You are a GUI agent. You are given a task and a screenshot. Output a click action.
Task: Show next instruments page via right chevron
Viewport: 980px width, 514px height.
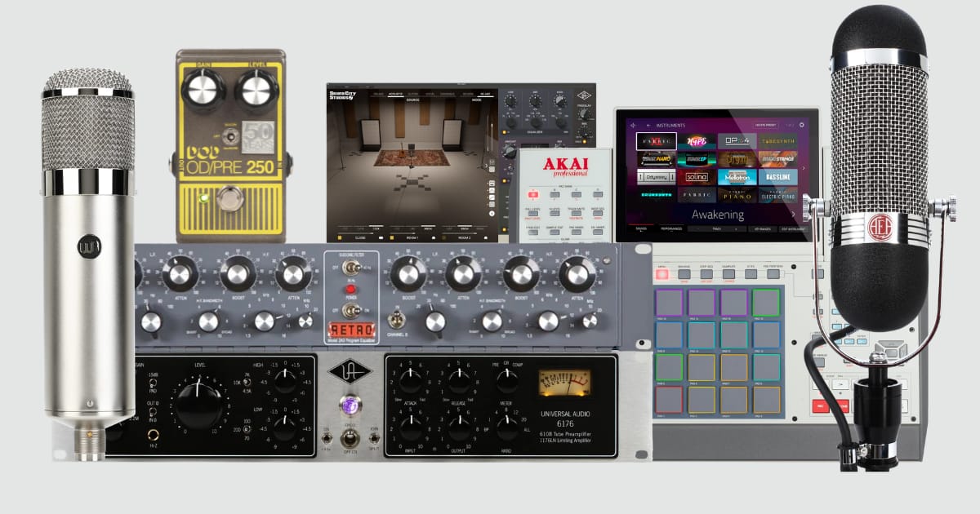tap(804, 168)
